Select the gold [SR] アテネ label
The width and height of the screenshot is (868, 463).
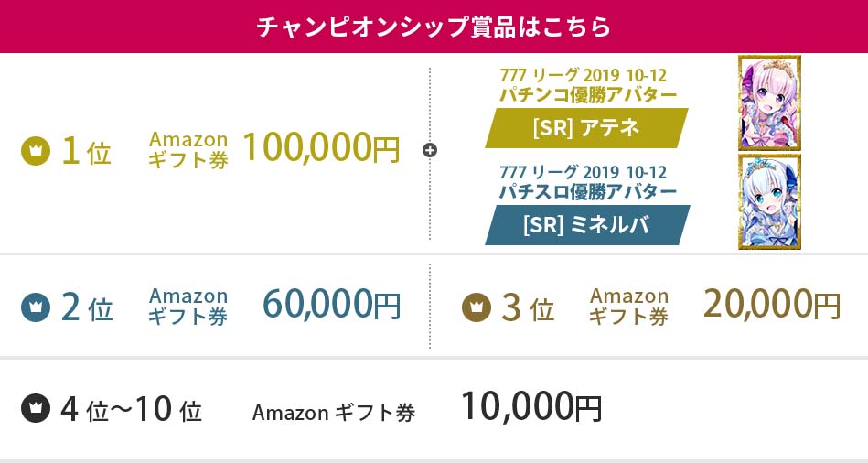(x=586, y=128)
